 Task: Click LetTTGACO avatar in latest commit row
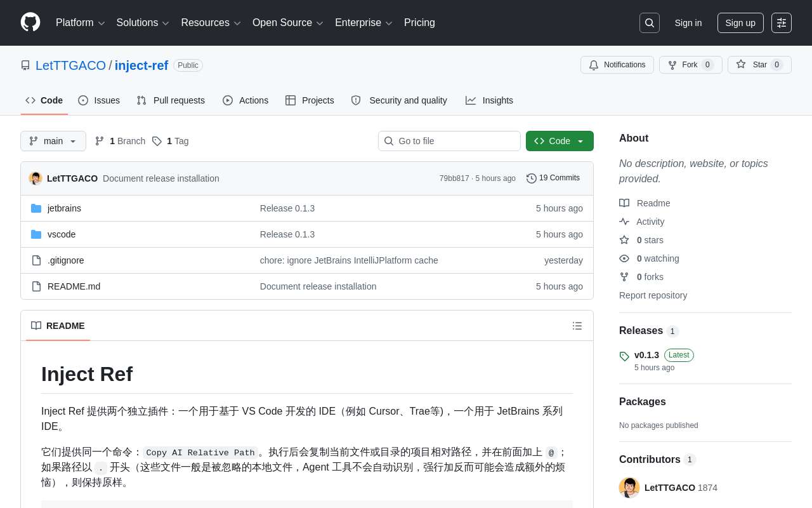(36, 178)
